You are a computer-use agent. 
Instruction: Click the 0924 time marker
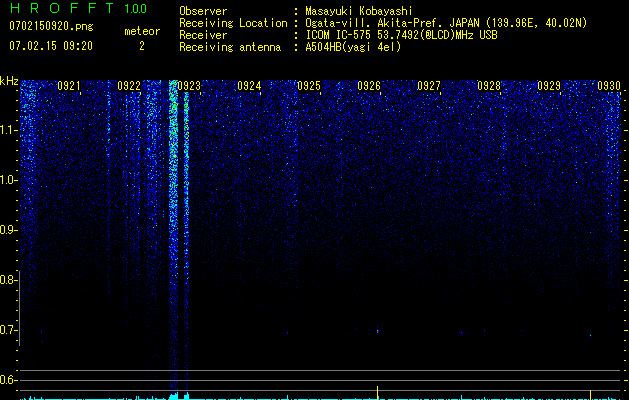[249, 86]
